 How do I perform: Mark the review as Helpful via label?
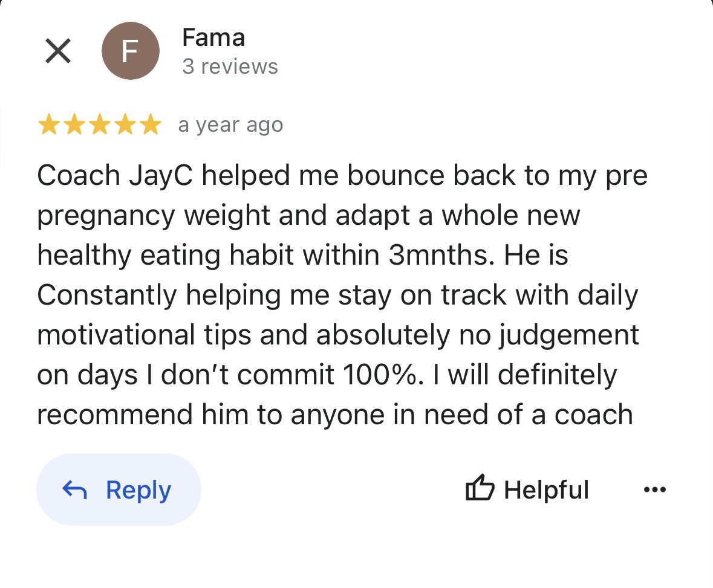click(546, 489)
